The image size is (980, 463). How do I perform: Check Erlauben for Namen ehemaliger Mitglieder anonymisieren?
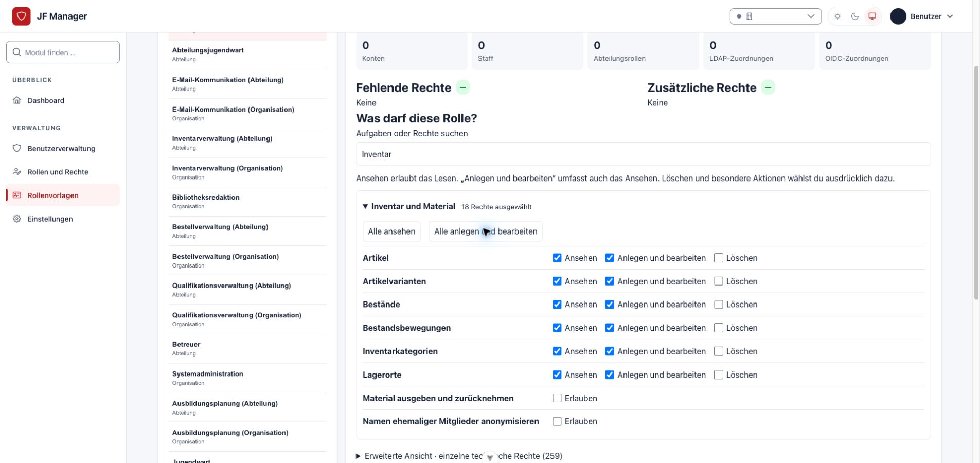[x=557, y=421]
